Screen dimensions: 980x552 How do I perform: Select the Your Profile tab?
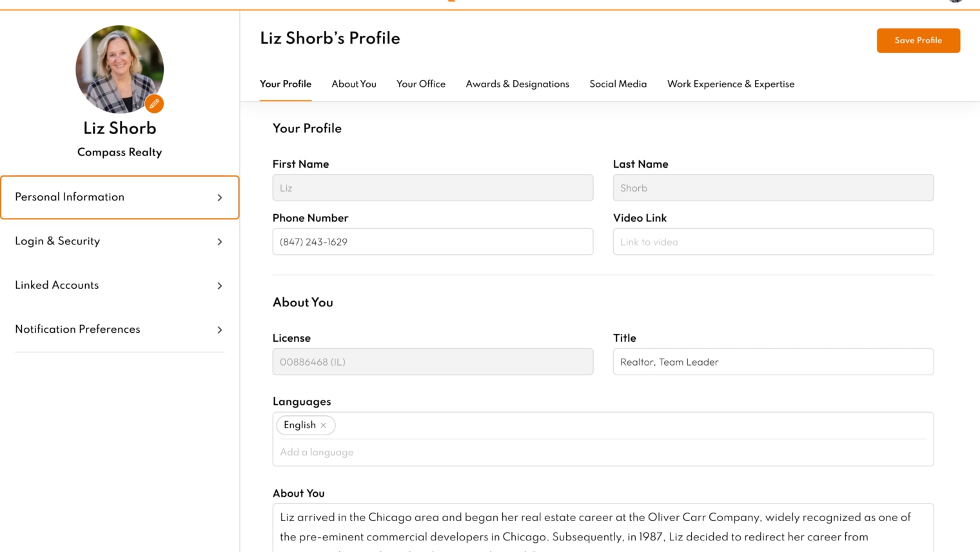pyautogui.click(x=285, y=84)
